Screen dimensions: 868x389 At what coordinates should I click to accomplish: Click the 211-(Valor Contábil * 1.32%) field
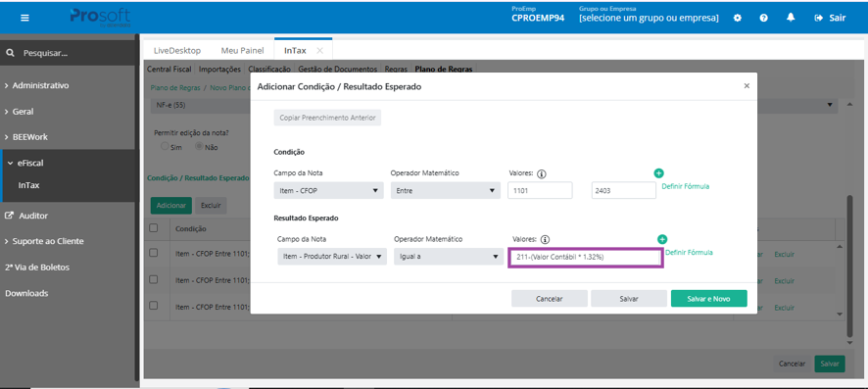585,258
